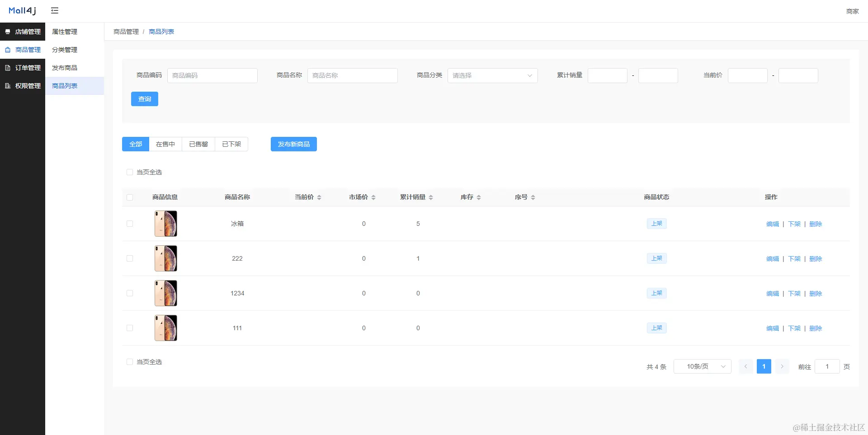Click 编辑 for product 1234
This screenshot has height=435, width=868.
tap(773, 294)
